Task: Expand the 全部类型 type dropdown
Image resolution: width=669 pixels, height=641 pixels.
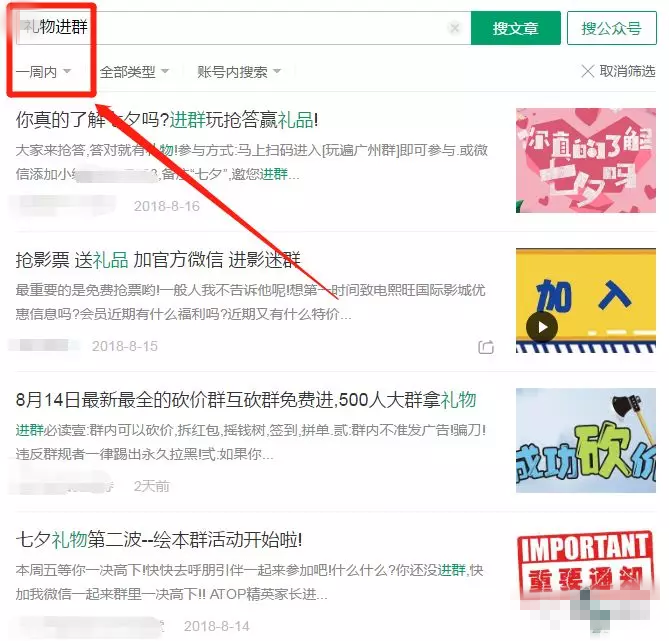Action: tap(134, 72)
